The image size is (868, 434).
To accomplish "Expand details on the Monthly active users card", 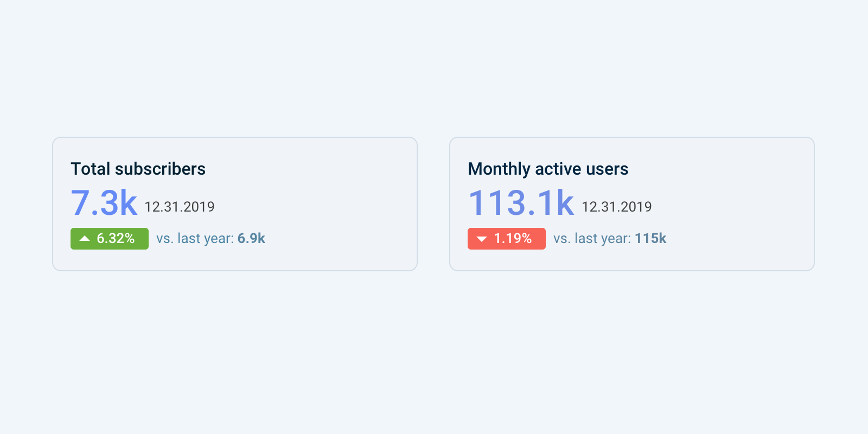I will coord(631,203).
